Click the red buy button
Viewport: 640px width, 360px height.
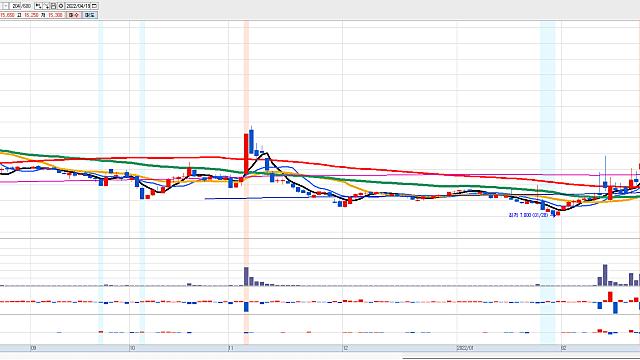[73, 15]
